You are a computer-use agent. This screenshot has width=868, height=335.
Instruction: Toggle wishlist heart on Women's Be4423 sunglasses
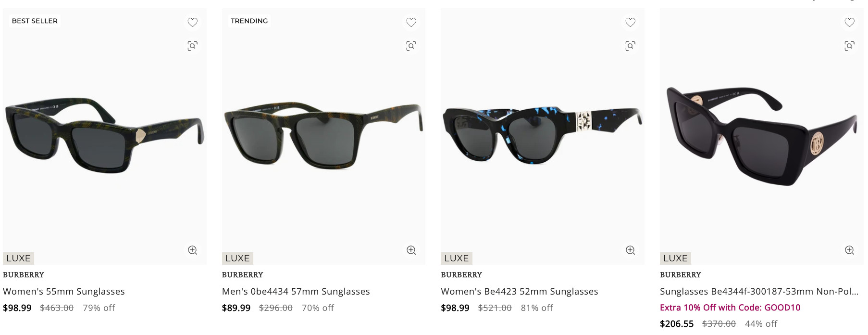pyautogui.click(x=630, y=22)
